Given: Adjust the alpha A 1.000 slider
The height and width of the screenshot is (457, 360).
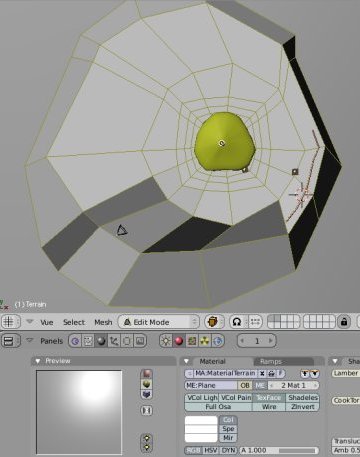Looking at the screenshot, I should tap(279, 450).
